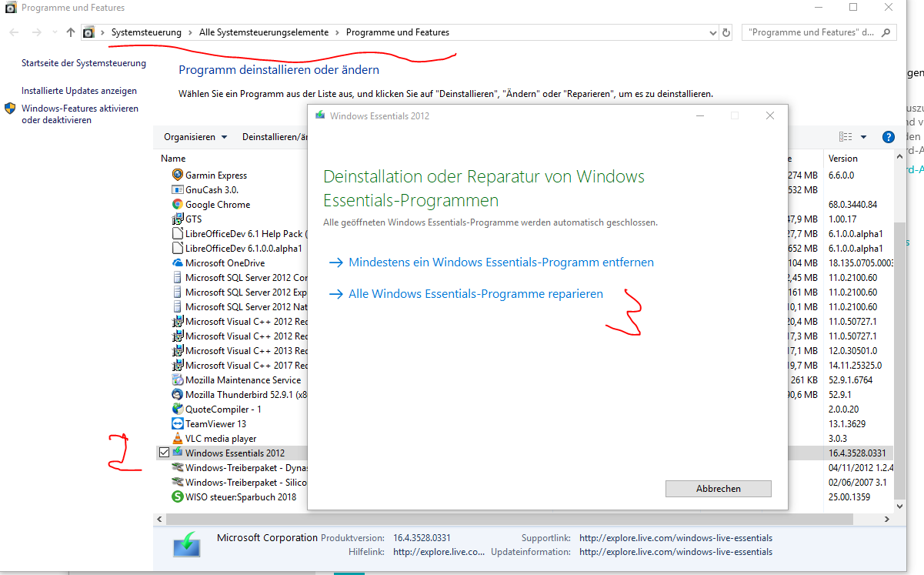Image resolution: width=924 pixels, height=575 pixels.
Task: Open Windows-Features aktivieren oder deaktivieren
Action: 80,114
